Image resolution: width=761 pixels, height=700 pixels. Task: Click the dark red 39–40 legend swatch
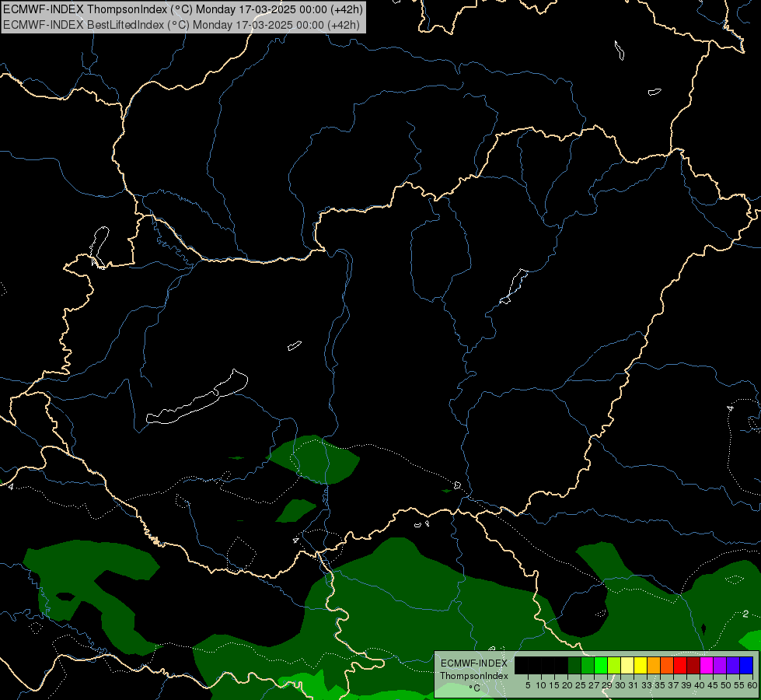point(693,665)
